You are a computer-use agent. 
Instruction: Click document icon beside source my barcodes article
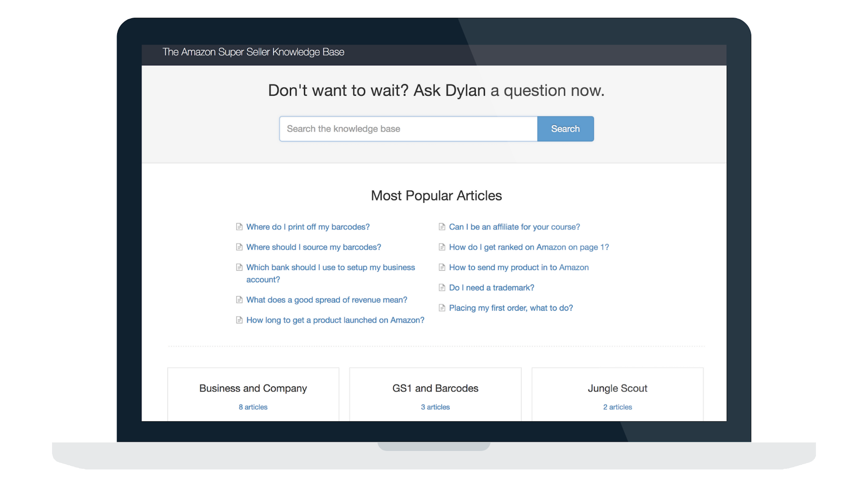239,247
